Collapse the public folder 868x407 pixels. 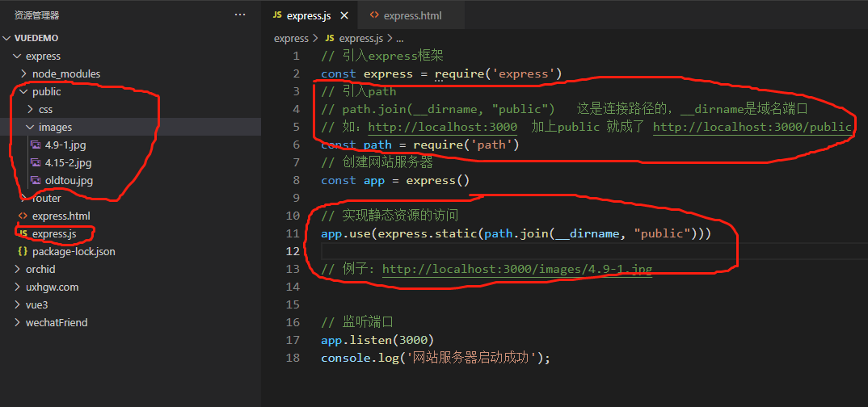(23, 91)
